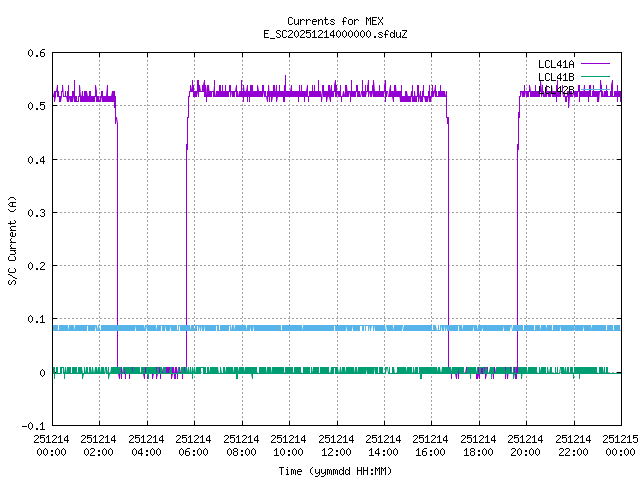
Task: Click the -0.1 y-axis tick value
Action: click(33, 426)
